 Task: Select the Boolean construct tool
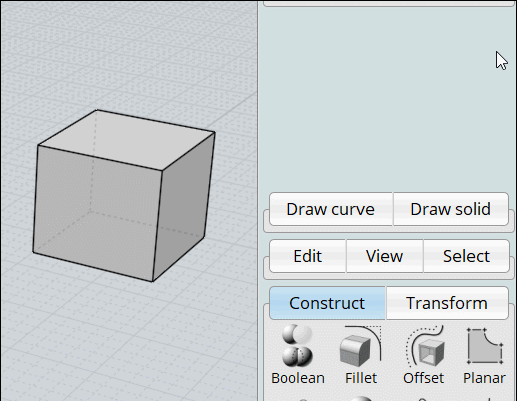297,354
